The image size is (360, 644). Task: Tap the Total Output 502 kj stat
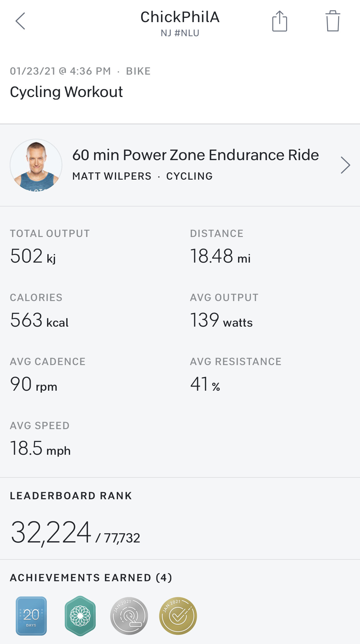[x=33, y=256]
